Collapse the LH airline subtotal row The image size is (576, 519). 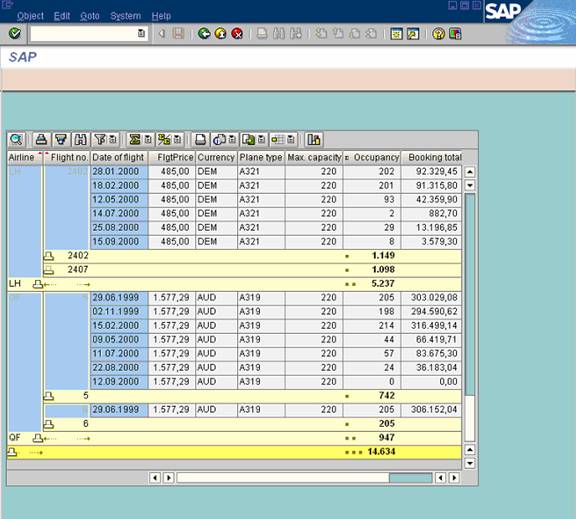coord(37,284)
